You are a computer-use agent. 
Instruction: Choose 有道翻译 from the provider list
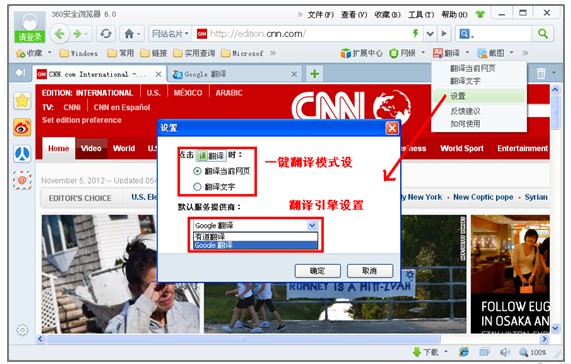click(x=255, y=237)
